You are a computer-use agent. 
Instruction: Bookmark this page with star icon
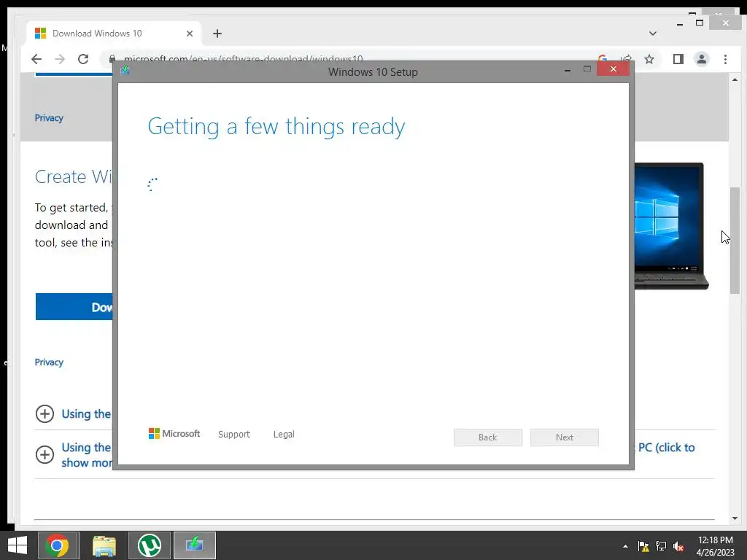pyautogui.click(x=649, y=59)
